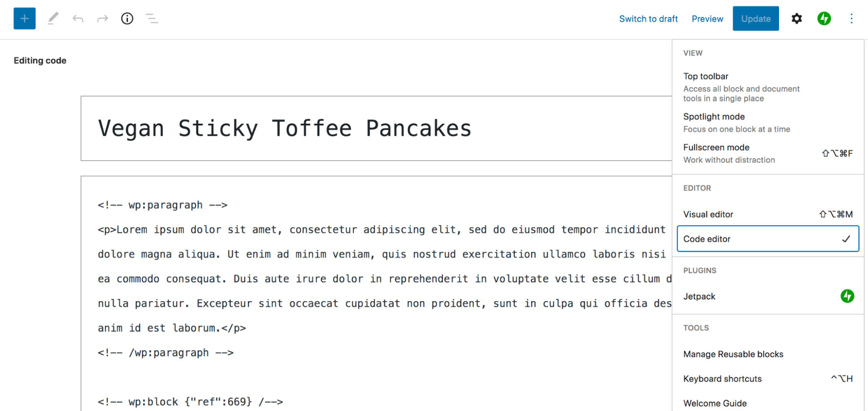The width and height of the screenshot is (868, 411).
Task: Open settings with the gear icon
Action: (796, 19)
